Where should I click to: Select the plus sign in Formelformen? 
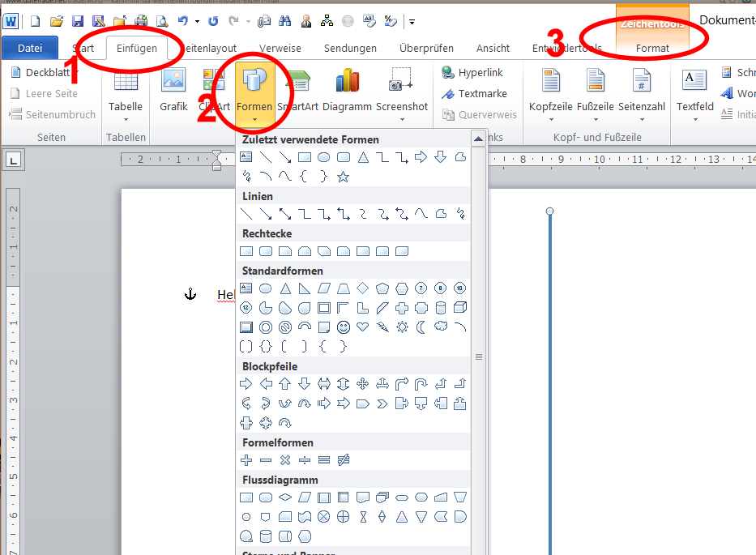(246, 460)
